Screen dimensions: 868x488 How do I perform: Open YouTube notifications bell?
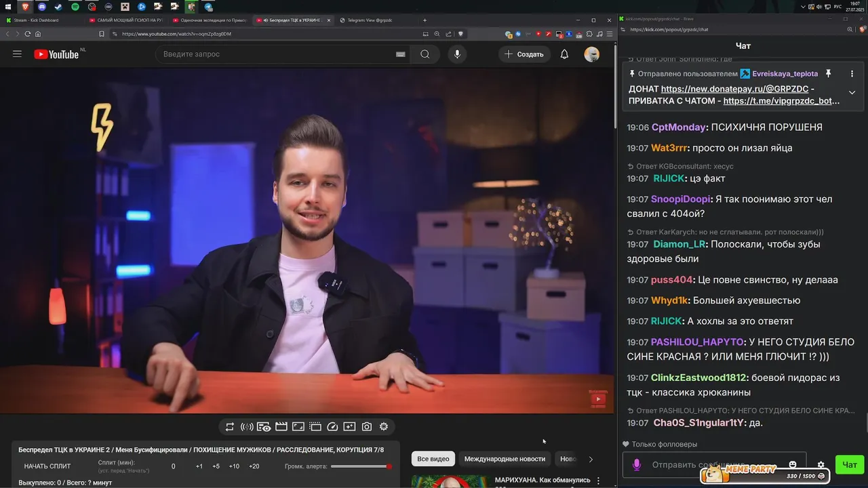[564, 54]
